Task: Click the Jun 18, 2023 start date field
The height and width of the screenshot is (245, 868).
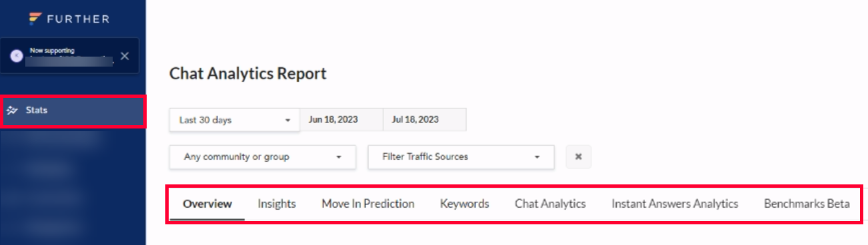Action: (x=341, y=120)
